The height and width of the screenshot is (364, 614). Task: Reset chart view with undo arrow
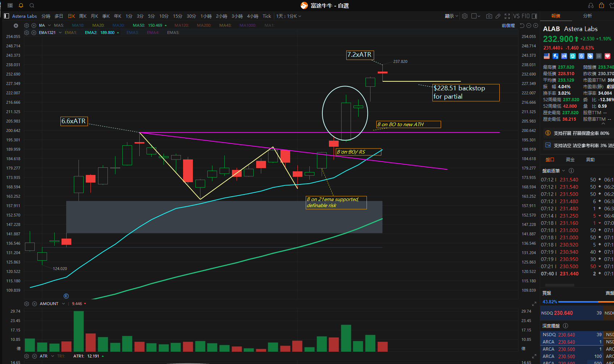click(x=522, y=25)
